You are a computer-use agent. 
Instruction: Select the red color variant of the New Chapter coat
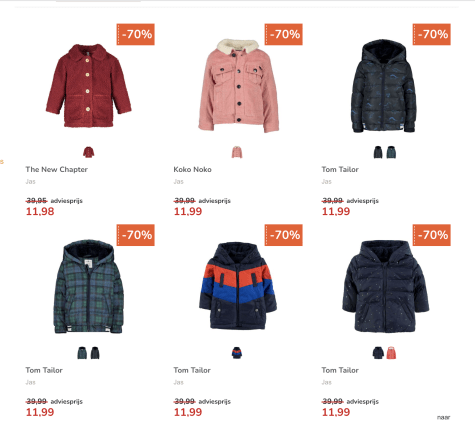89,152
